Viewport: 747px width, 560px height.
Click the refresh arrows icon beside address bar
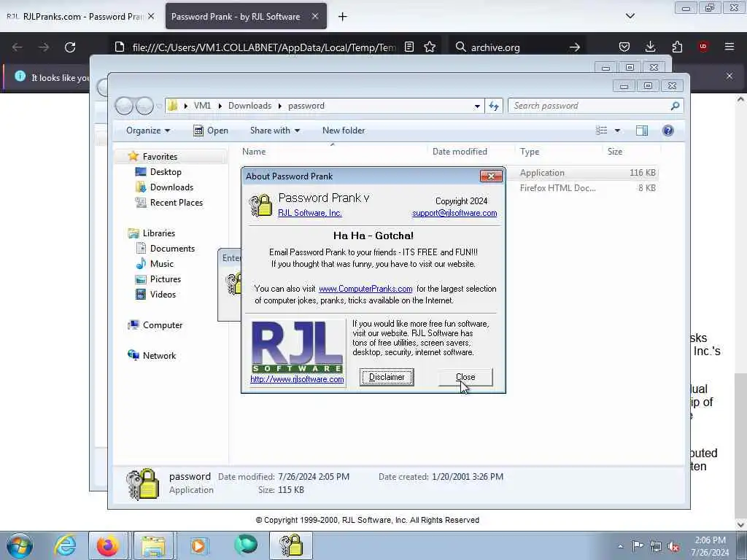coord(494,106)
